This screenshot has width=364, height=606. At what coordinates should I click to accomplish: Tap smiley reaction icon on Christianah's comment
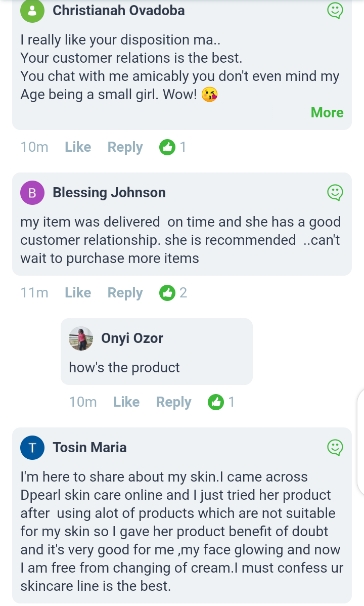click(335, 11)
